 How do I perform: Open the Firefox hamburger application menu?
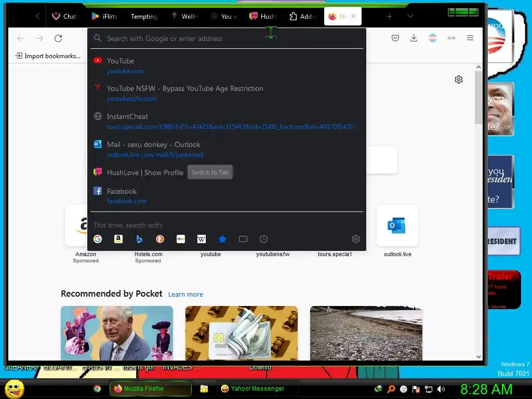coord(470,38)
